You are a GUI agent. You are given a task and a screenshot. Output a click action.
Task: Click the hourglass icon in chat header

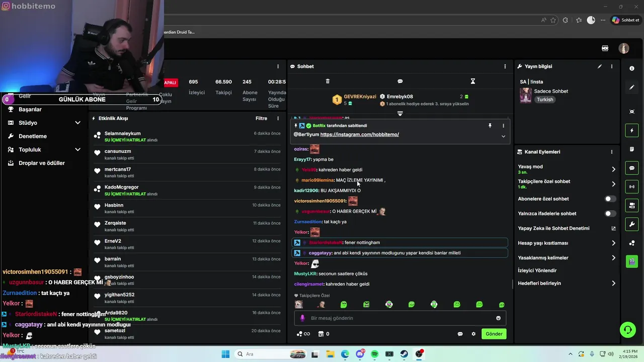click(x=472, y=81)
